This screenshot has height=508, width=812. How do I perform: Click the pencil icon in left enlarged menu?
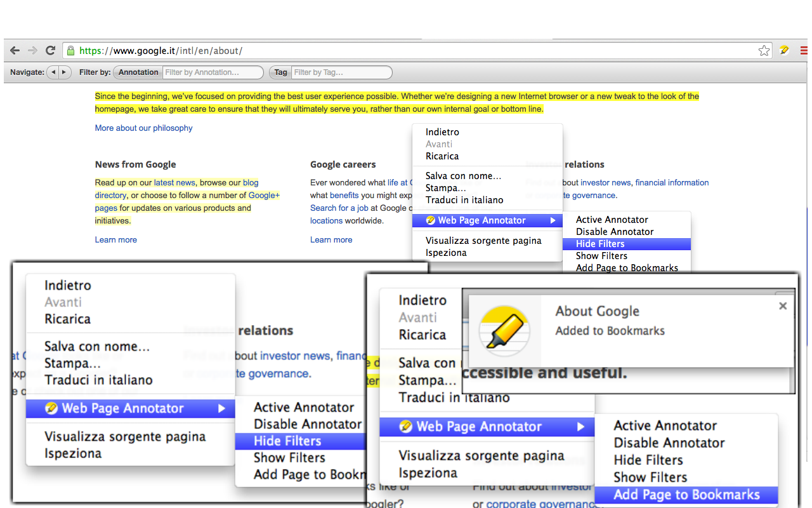pos(52,408)
